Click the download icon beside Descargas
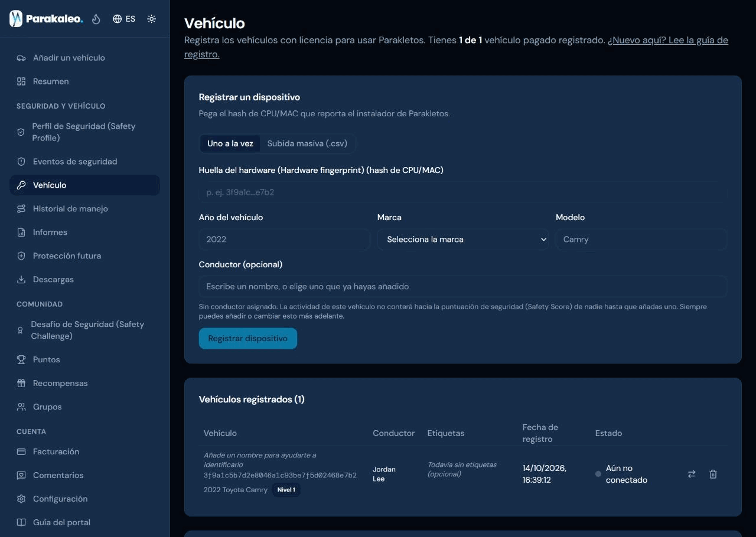 coord(21,280)
